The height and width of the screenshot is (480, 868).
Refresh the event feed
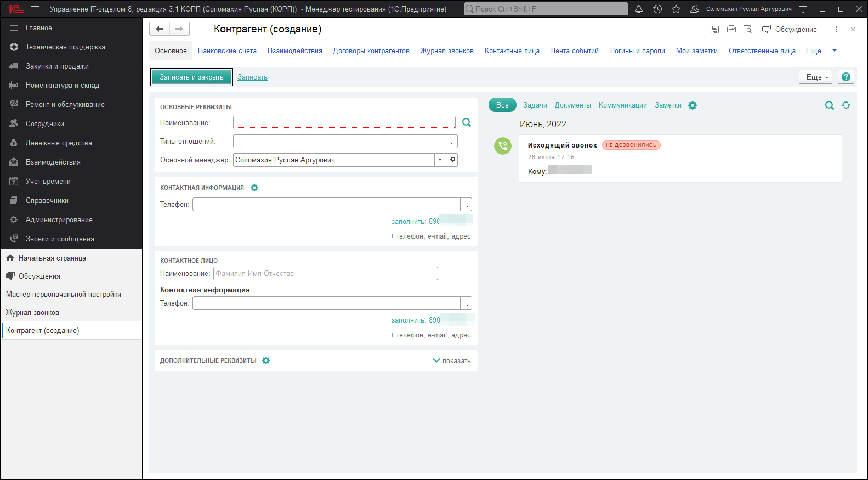pyautogui.click(x=846, y=105)
